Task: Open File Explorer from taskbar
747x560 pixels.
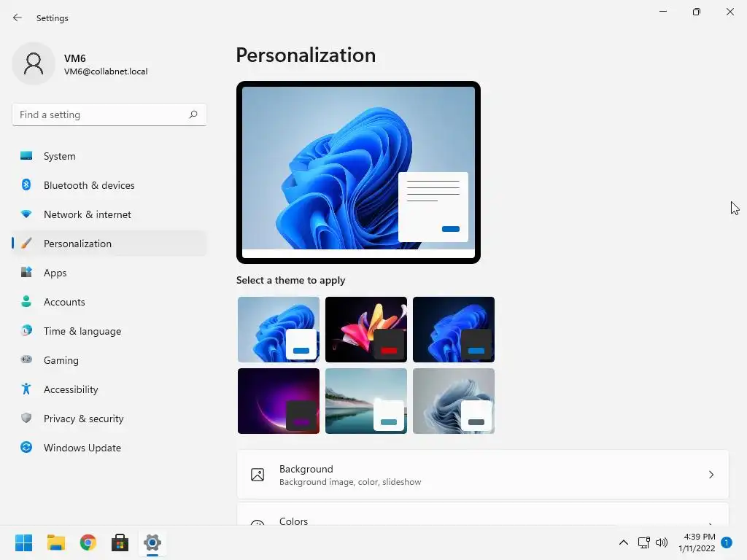Action: click(x=55, y=542)
